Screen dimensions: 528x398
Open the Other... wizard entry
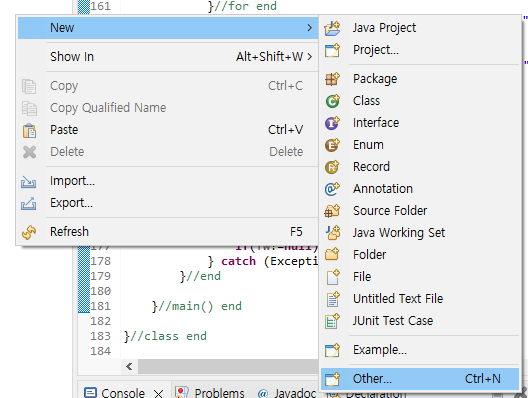(420, 379)
